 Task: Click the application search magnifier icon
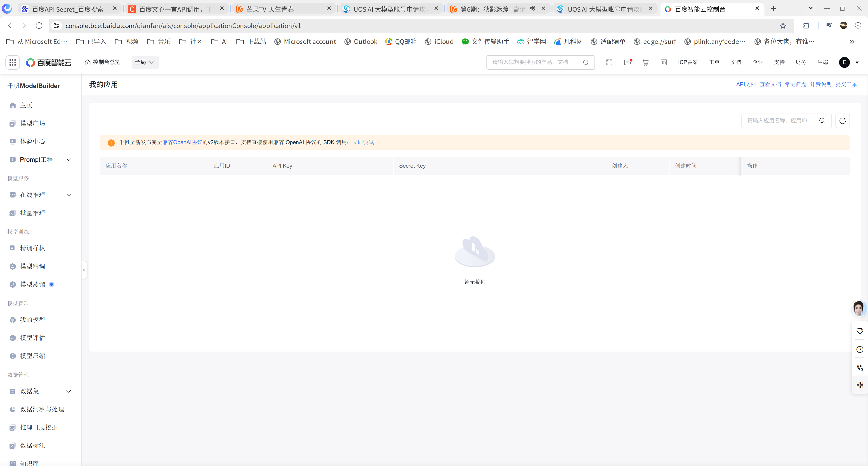click(x=822, y=121)
